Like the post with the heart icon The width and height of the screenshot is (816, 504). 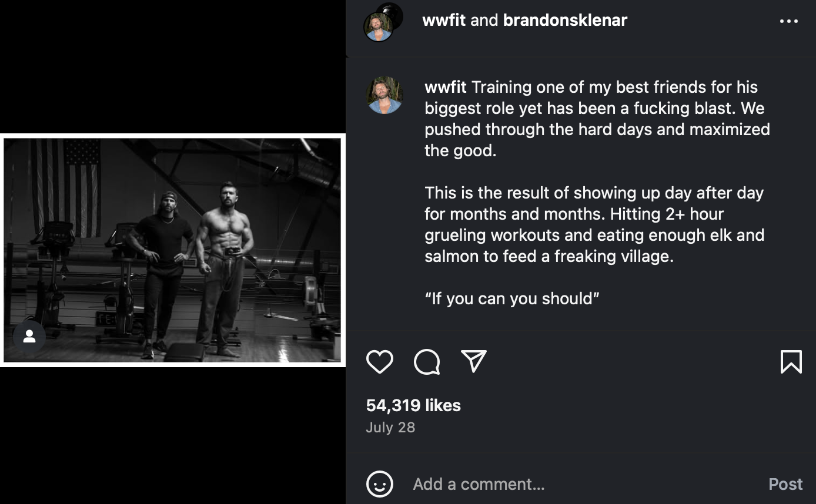pos(380,362)
